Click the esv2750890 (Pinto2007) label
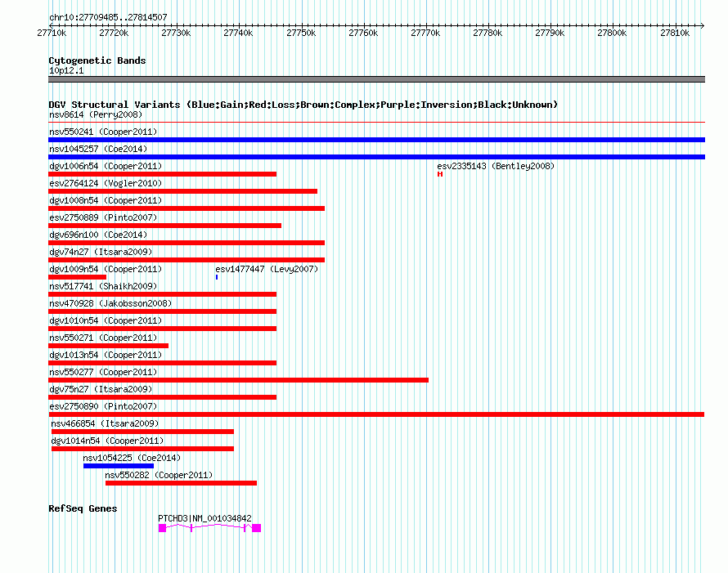The width and height of the screenshot is (728, 573). 103,406
